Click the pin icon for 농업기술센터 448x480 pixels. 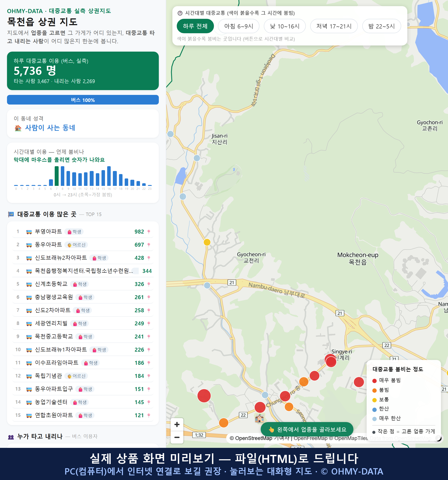pos(149,402)
